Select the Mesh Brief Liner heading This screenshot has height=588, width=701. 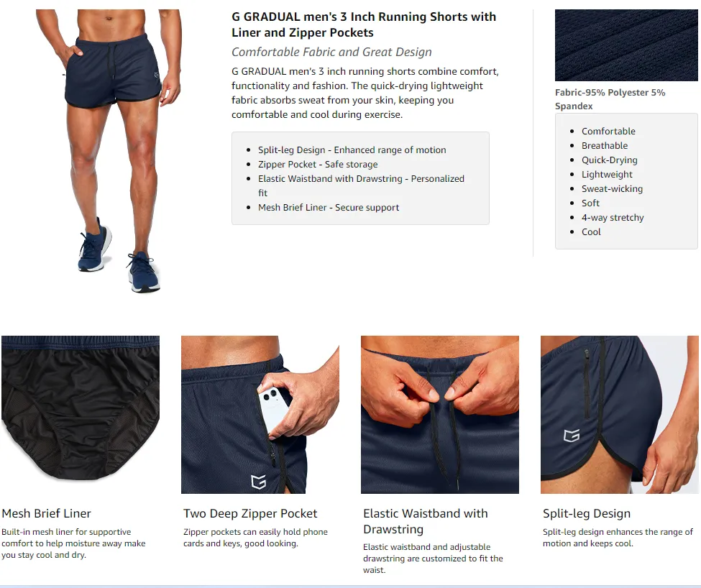[47, 513]
